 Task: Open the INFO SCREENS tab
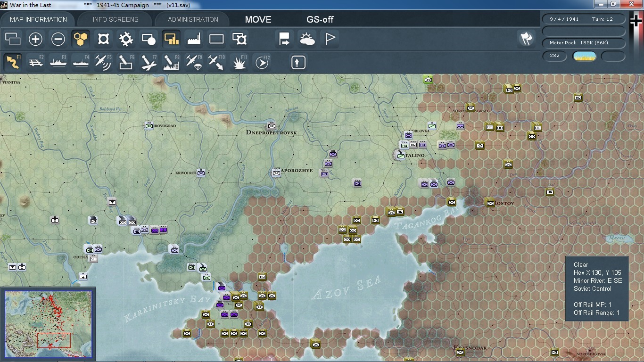click(116, 19)
